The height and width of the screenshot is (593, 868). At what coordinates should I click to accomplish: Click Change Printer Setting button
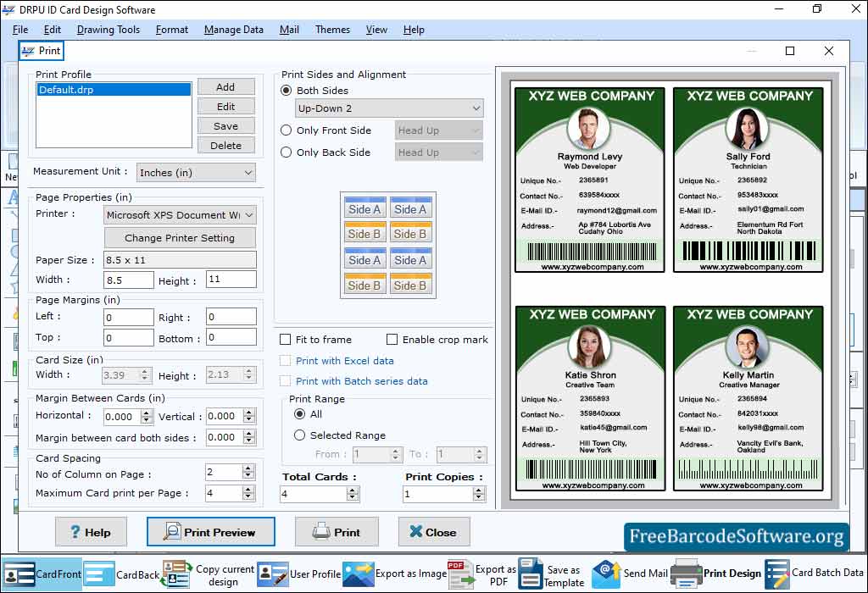180,238
